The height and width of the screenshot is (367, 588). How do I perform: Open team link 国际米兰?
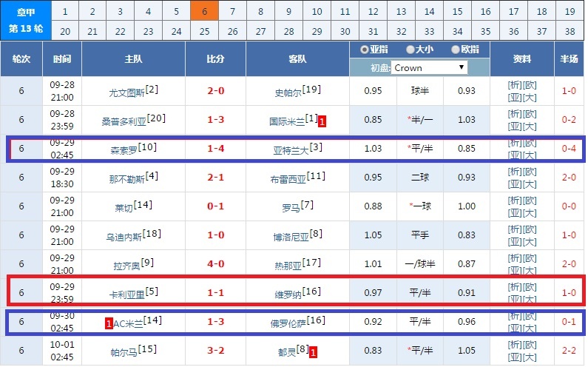coord(287,121)
